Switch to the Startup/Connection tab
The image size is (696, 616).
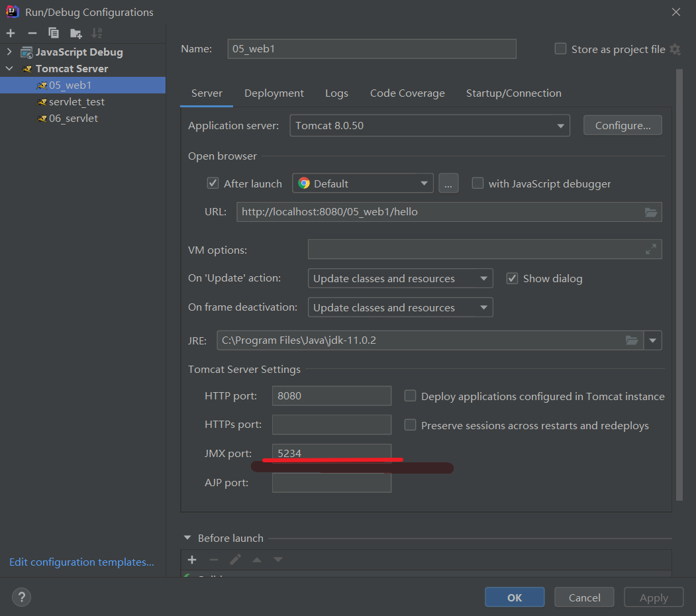pyautogui.click(x=514, y=93)
